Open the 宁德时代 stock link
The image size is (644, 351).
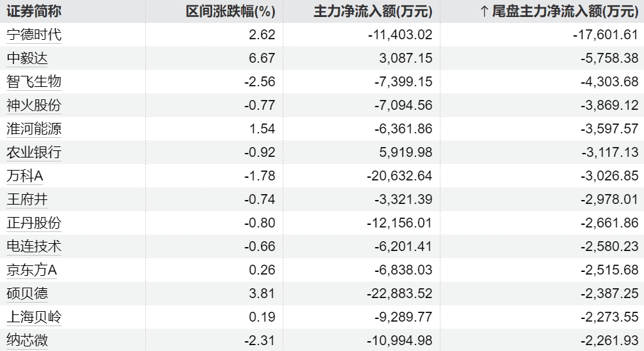(34, 35)
